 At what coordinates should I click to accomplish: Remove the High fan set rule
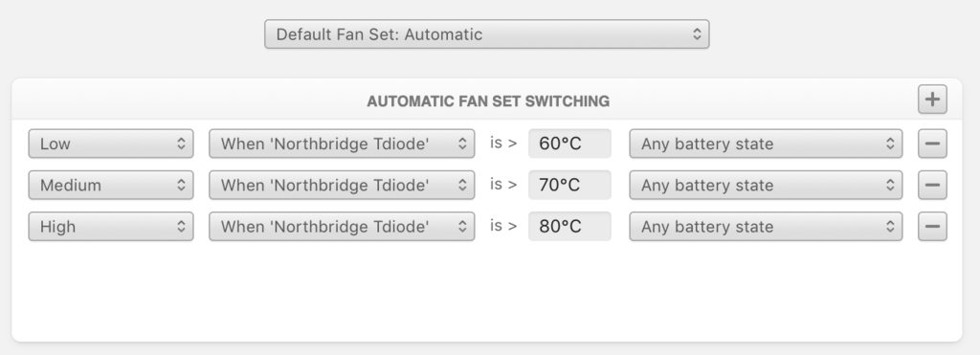tap(932, 226)
